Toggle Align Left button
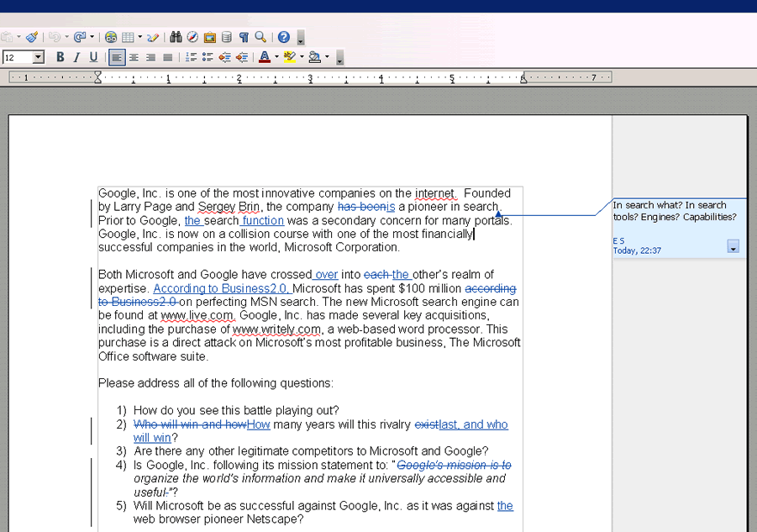Screen dimensions: 757x532 point(117,57)
